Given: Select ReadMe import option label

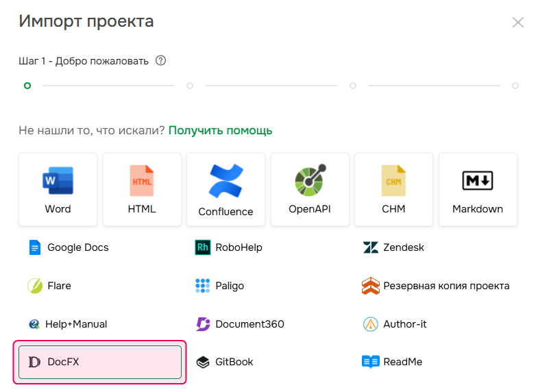Looking at the screenshot, I should (403, 362).
